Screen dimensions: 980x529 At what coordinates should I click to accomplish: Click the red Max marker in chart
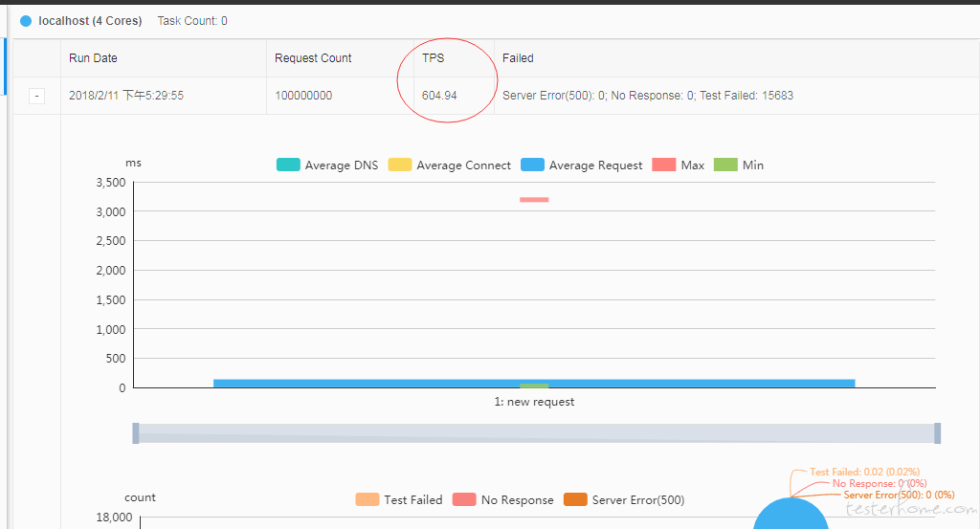point(534,200)
